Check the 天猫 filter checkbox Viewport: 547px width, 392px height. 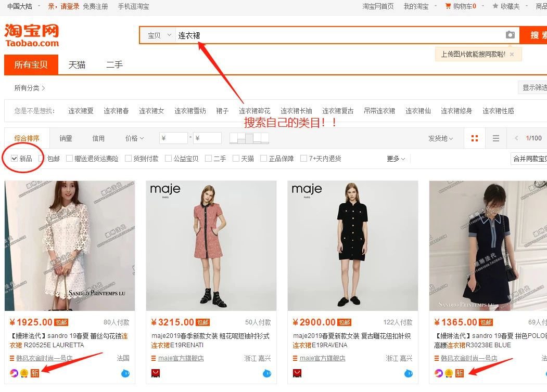click(x=235, y=158)
